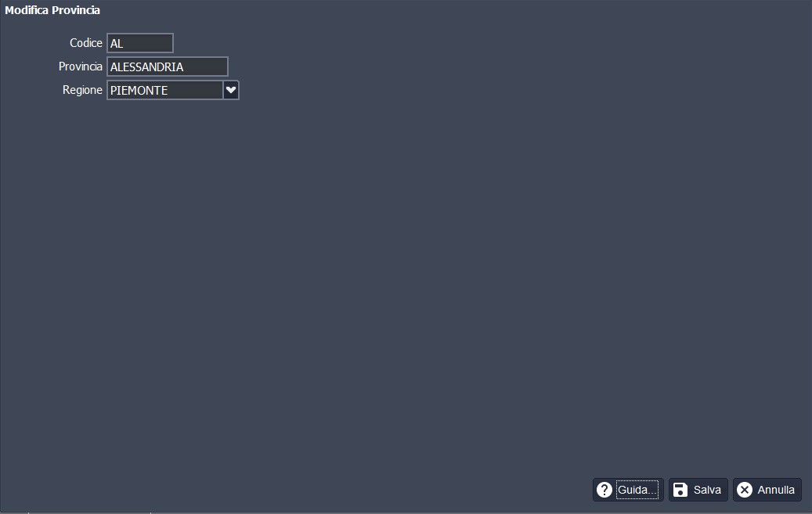Image resolution: width=812 pixels, height=514 pixels.
Task: Open the PIEMONTE combo box
Action: pos(165,90)
